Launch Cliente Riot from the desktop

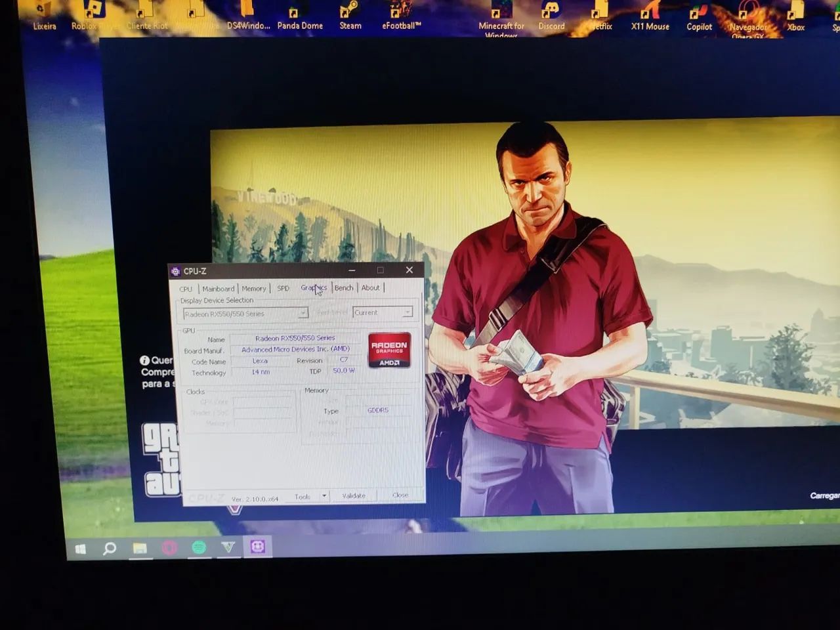[146, 16]
